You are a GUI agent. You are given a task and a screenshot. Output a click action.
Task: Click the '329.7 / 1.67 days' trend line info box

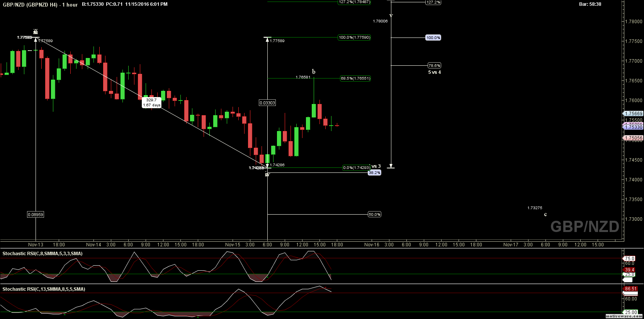pos(151,102)
